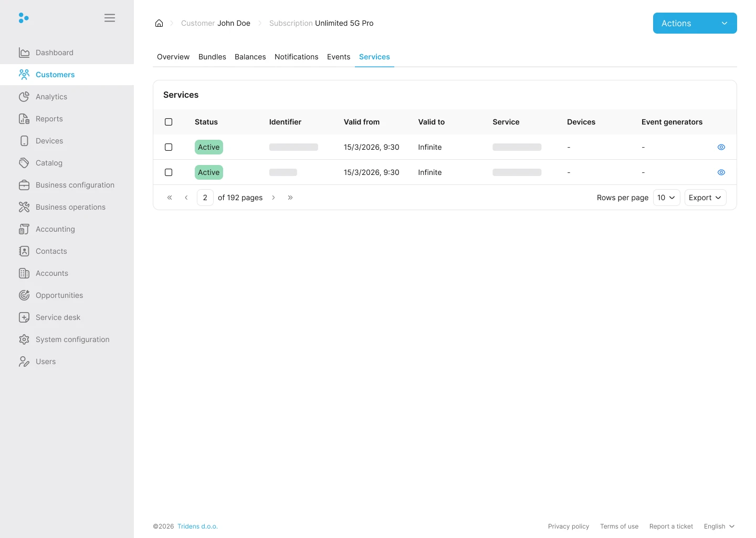Open the Actions dropdown

point(695,23)
